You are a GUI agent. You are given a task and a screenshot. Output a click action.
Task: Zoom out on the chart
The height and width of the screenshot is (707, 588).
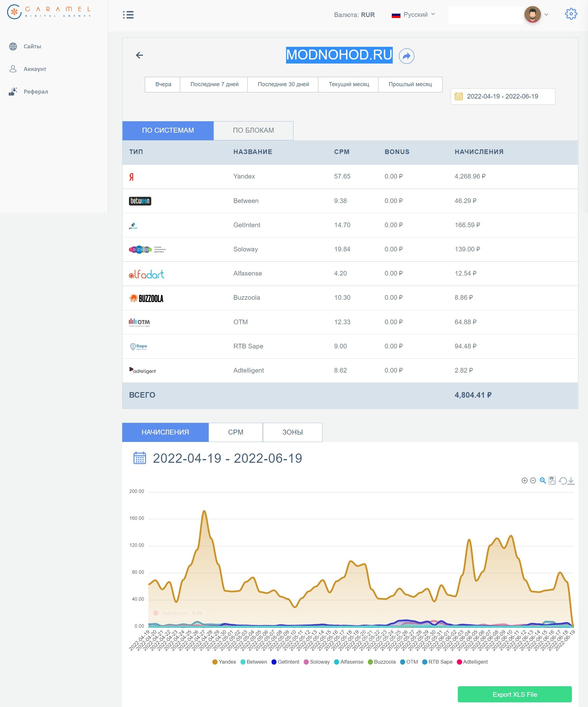click(x=533, y=480)
